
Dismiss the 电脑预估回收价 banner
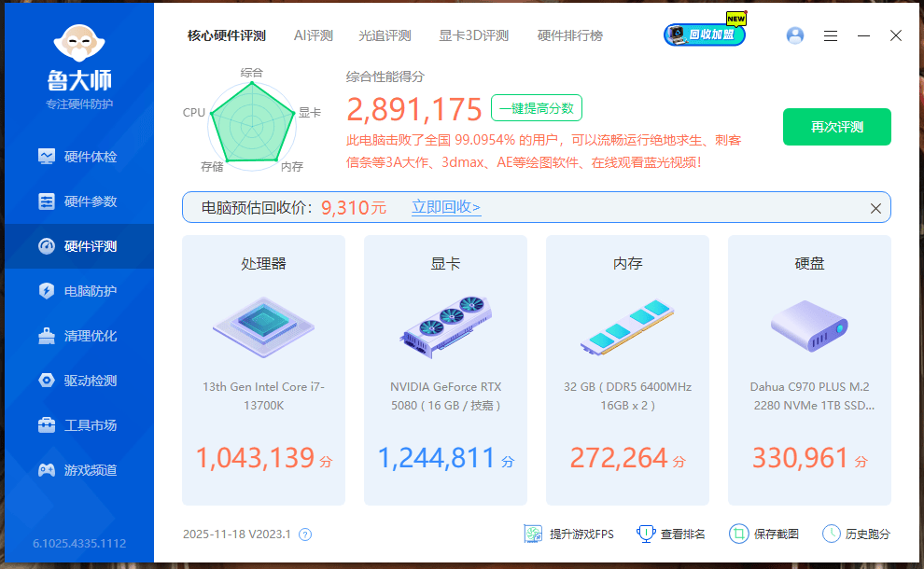pos(875,208)
